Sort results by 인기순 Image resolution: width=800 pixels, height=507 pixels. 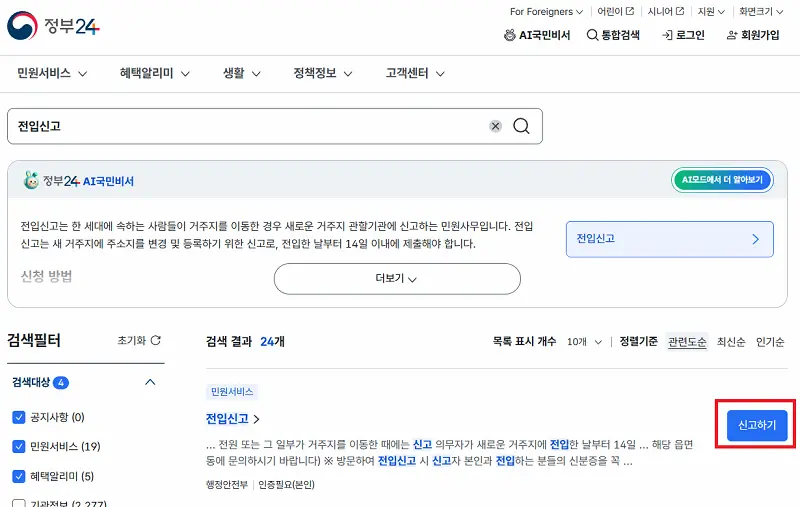770,341
